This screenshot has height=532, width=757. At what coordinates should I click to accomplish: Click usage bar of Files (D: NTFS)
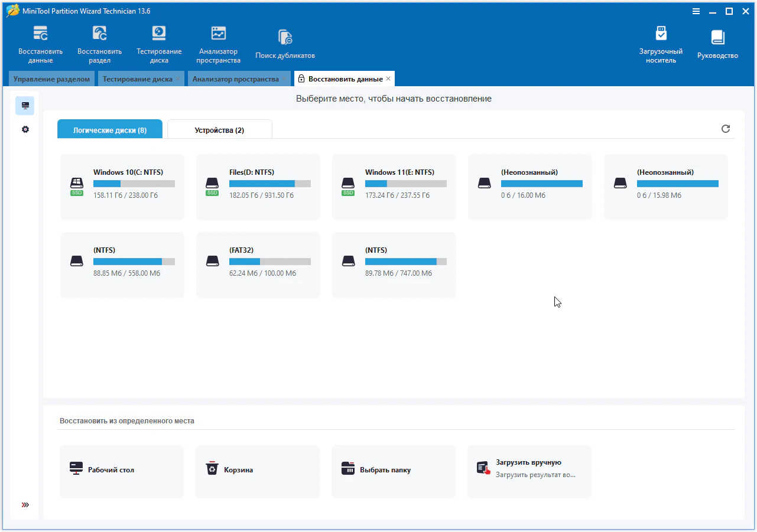pyautogui.click(x=269, y=184)
